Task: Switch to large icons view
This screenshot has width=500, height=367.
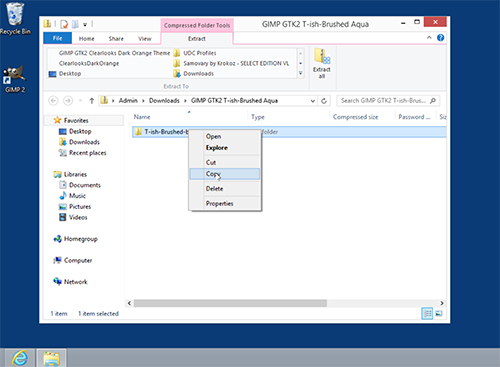Action: [439, 313]
